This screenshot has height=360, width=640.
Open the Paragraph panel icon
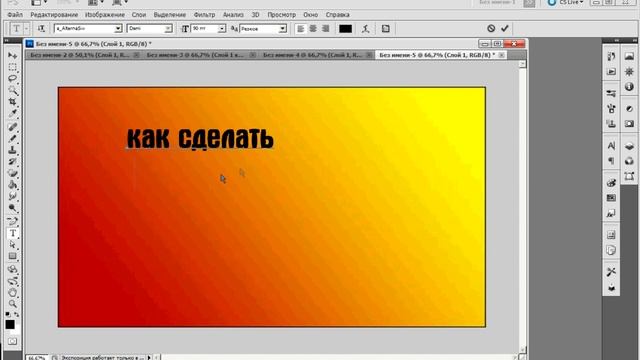click(x=611, y=161)
